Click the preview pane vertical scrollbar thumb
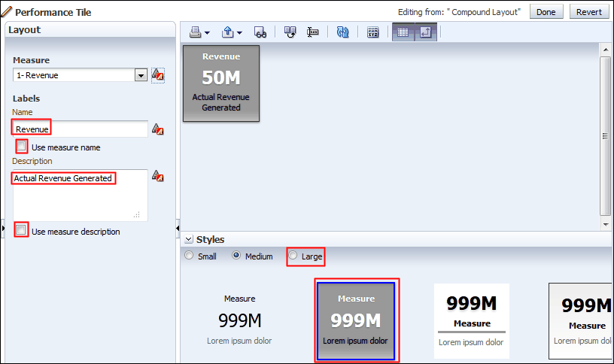 606,136
